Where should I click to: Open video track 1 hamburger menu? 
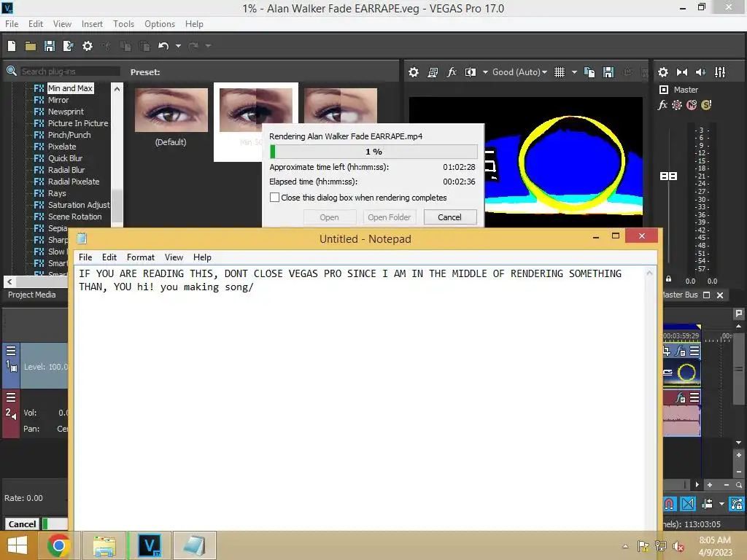pyautogui.click(x=11, y=351)
